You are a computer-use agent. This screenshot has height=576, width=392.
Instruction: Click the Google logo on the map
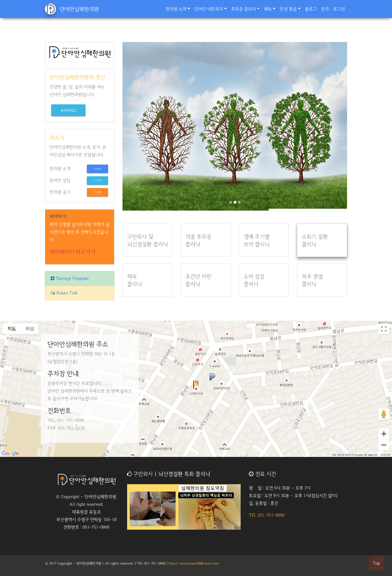10,453
